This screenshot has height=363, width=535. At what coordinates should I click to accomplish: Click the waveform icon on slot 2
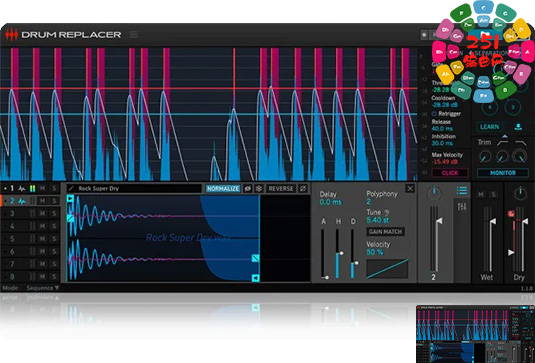22,201
